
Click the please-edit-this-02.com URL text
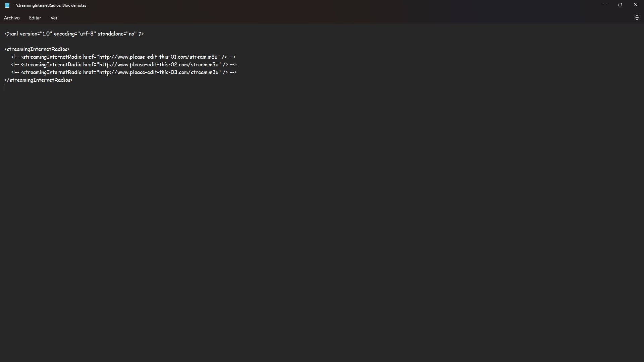pos(158,65)
